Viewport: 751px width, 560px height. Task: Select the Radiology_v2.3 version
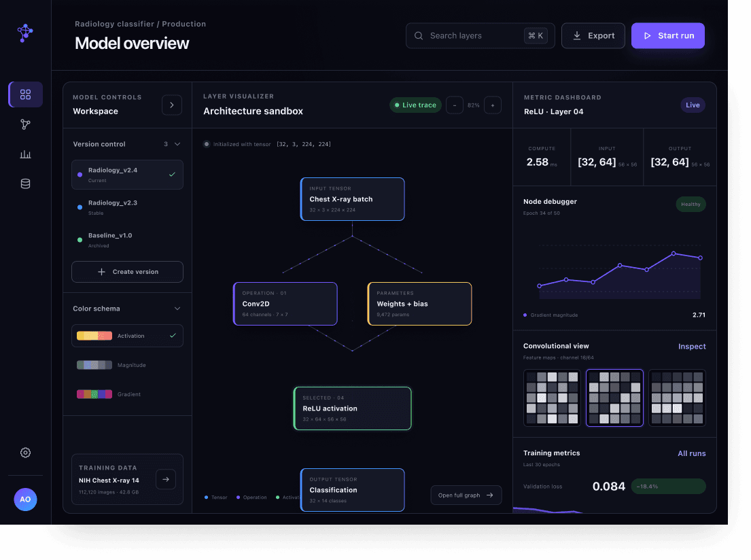(127, 207)
